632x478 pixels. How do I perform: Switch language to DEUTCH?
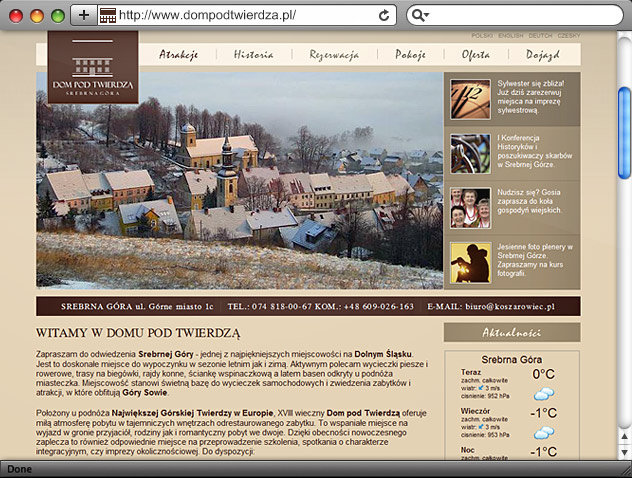(540, 35)
